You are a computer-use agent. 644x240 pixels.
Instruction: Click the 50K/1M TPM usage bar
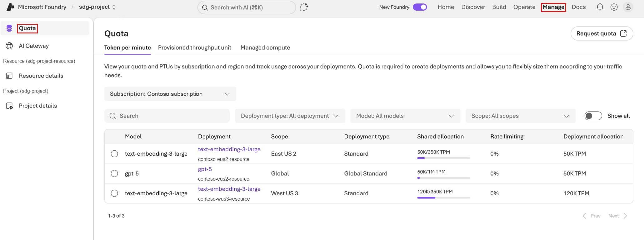click(444, 178)
